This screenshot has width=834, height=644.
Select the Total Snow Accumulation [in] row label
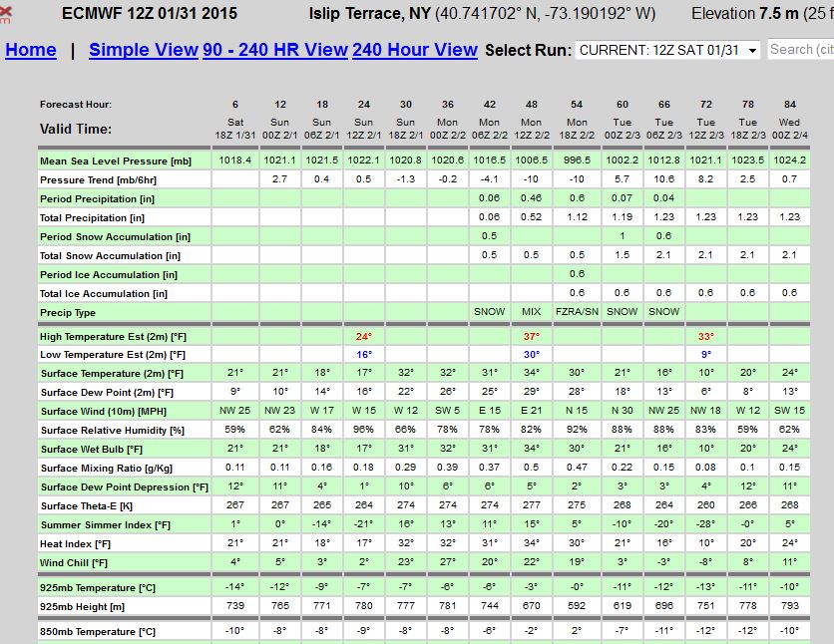tap(110, 256)
